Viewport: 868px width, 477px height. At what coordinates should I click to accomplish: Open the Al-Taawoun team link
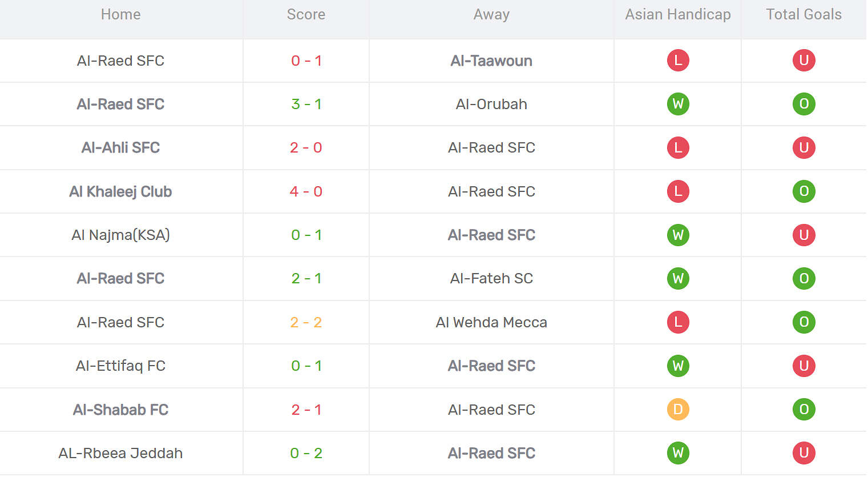(x=491, y=61)
